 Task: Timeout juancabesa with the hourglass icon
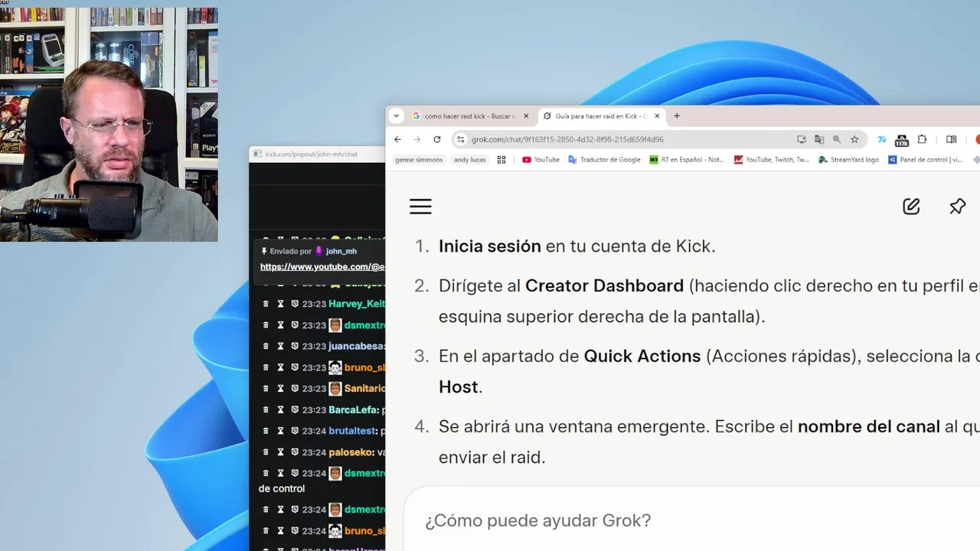[x=280, y=346]
